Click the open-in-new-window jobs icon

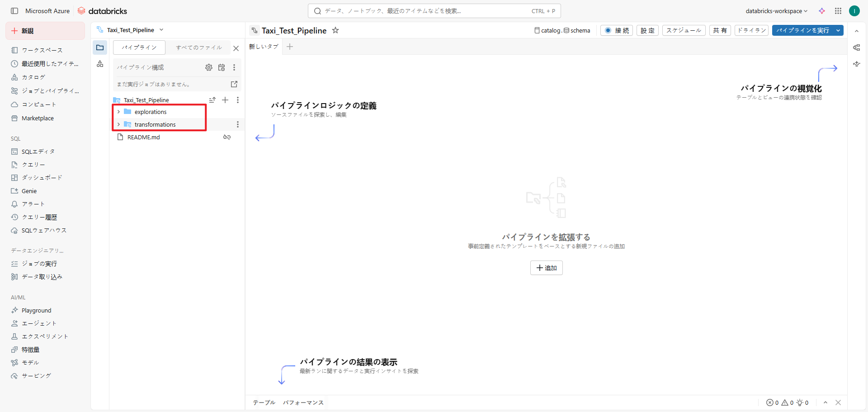click(234, 84)
